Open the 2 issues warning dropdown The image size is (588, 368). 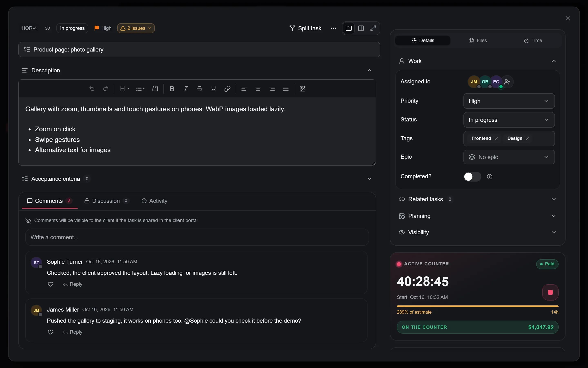click(136, 28)
